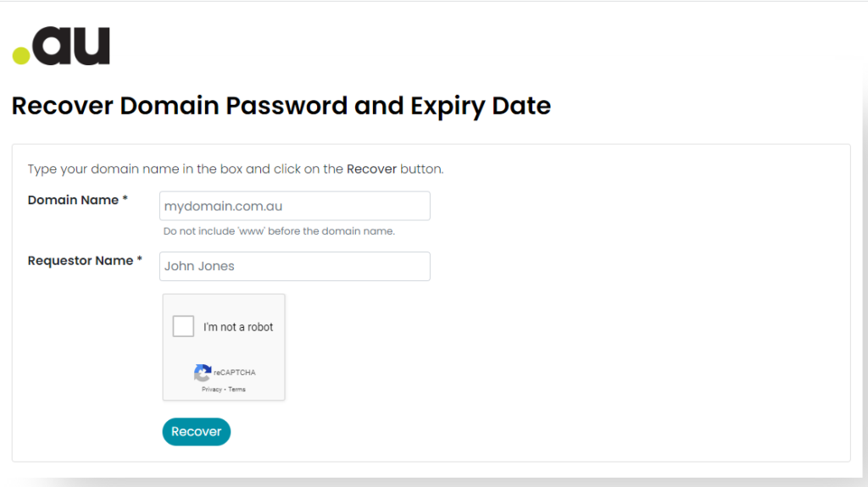Screen dimensions: 868x487
Task: Click the asterisk beside Requestor Name
Action: pos(140,258)
